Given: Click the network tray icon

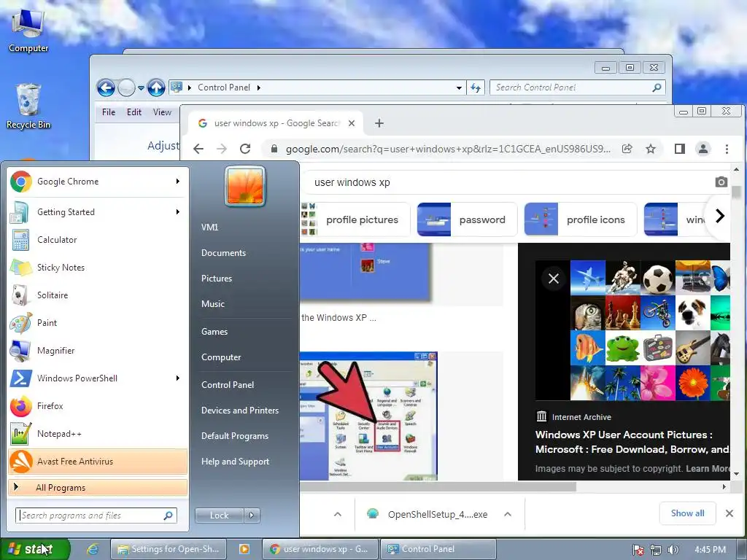Looking at the screenshot, I should pyautogui.click(x=656, y=550).
